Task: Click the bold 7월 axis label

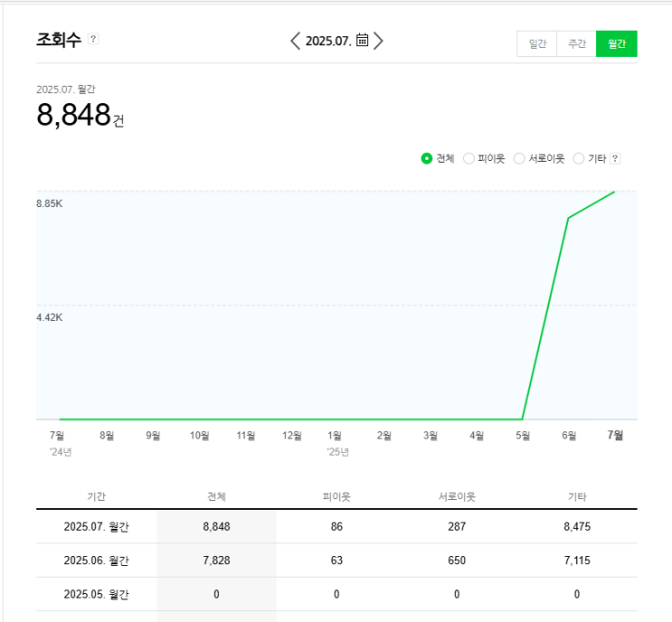Action: pos(615,435)
